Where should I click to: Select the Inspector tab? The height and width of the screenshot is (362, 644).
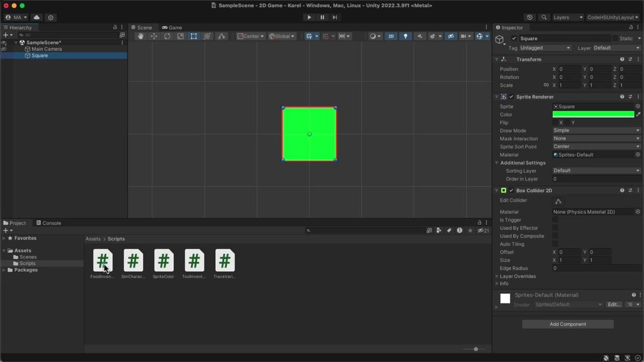pyautogui.click(x=510, y=27)
